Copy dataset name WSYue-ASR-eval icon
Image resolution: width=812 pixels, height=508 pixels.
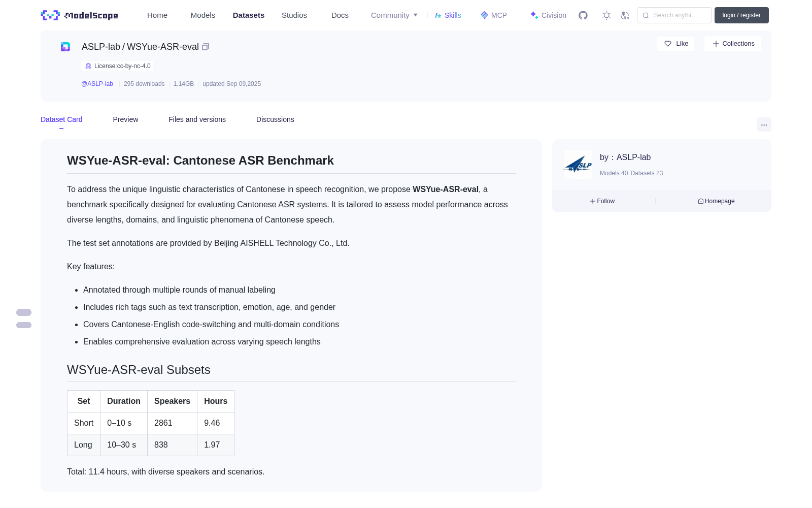pyautogui.click(x=206, y=47)
